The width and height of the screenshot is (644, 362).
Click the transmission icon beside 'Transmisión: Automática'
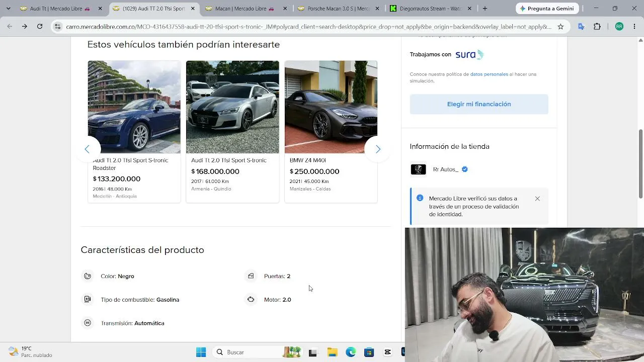88,323
